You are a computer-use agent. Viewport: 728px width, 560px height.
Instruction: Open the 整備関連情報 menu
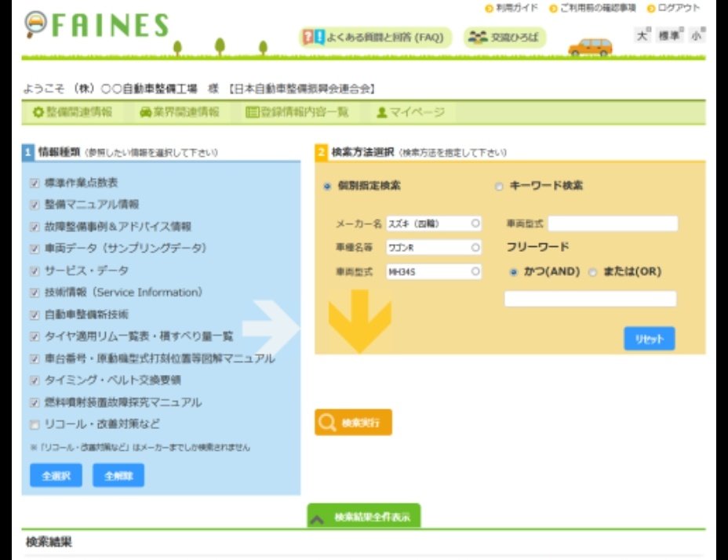click(72, 112)
